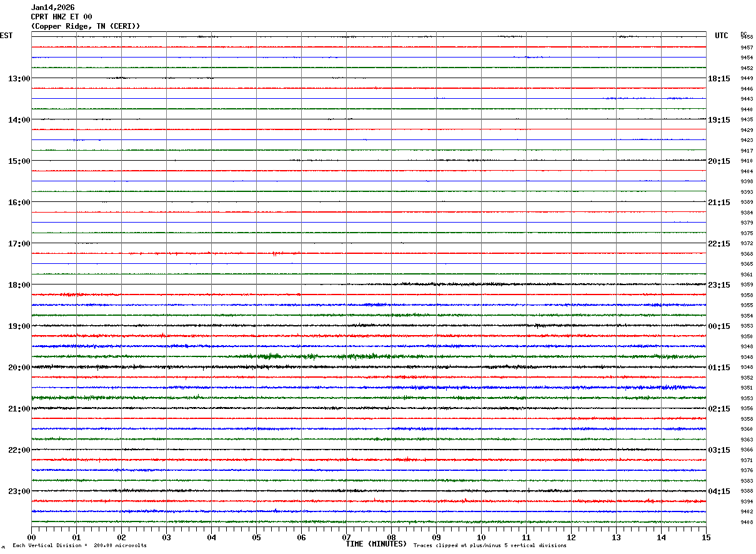The height and width of the screenshot is (554, 756).
Task: Click the 01:15 UTC time label
Action: [719, 368]
